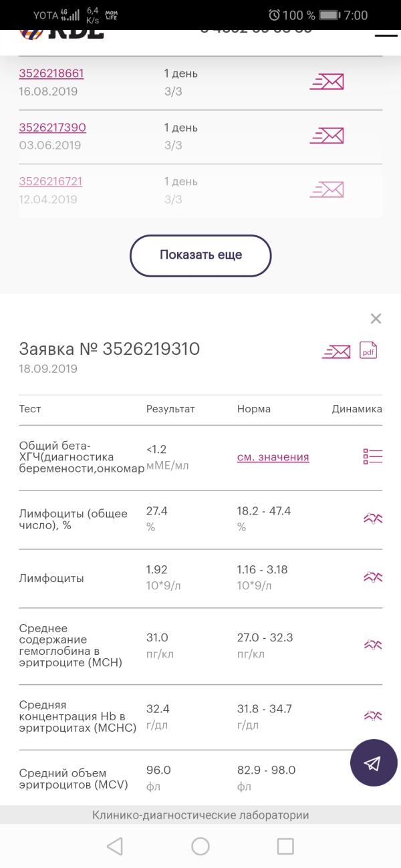Image resolution: width=401 pixels, height=868 pixels.
Task: Click the Показать еще button
Action: 200,255
